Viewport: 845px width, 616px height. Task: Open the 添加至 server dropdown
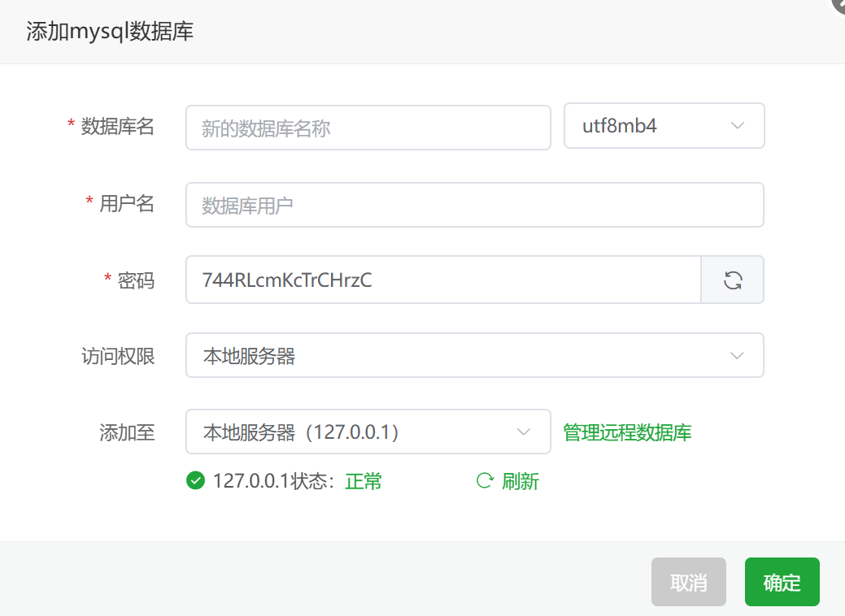368,432
